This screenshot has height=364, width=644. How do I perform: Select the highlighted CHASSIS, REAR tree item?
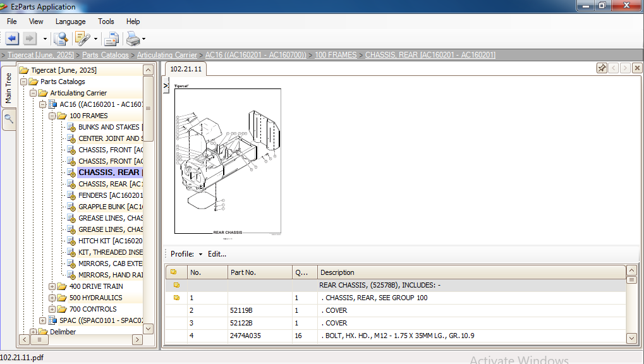(x=110, y=173)
